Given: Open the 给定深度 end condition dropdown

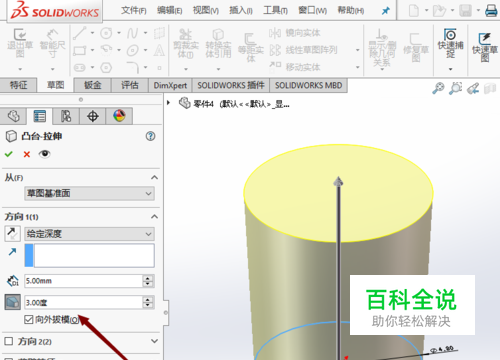Looking at the screenshot, I should tap(89, 234).
